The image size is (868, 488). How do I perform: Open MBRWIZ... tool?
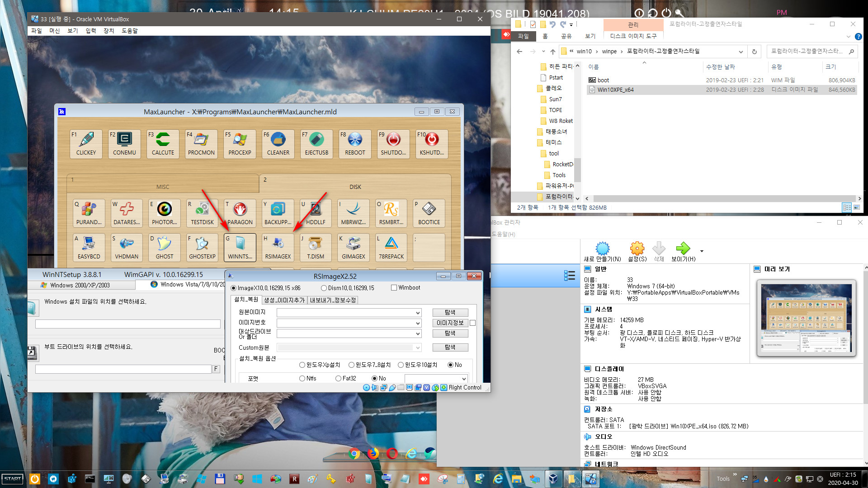click(354, 213)
